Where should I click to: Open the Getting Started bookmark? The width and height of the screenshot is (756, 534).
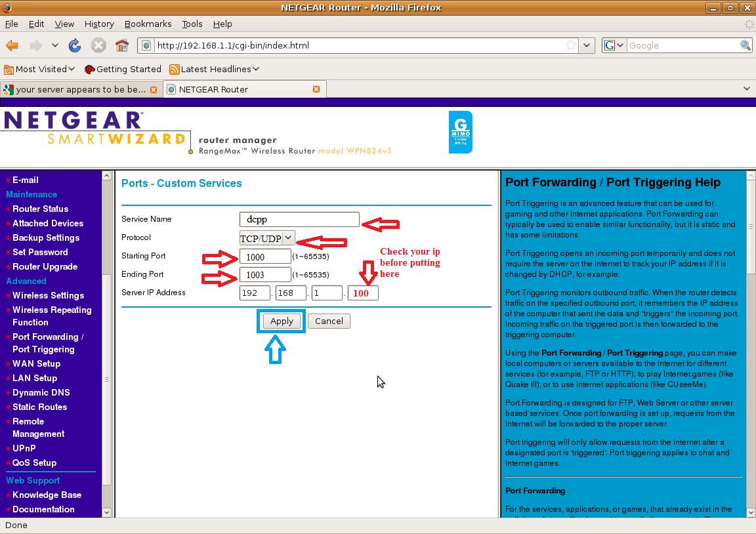[123, 70]
